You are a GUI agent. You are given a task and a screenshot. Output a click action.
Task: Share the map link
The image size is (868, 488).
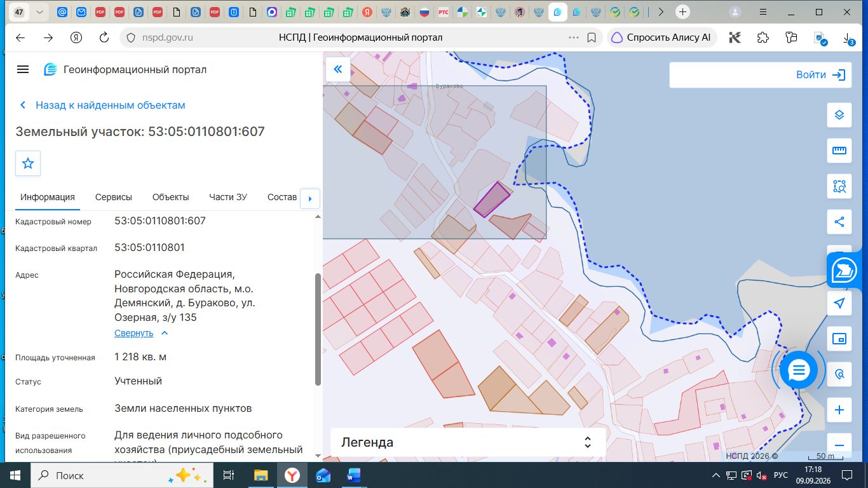pos(839,222)
